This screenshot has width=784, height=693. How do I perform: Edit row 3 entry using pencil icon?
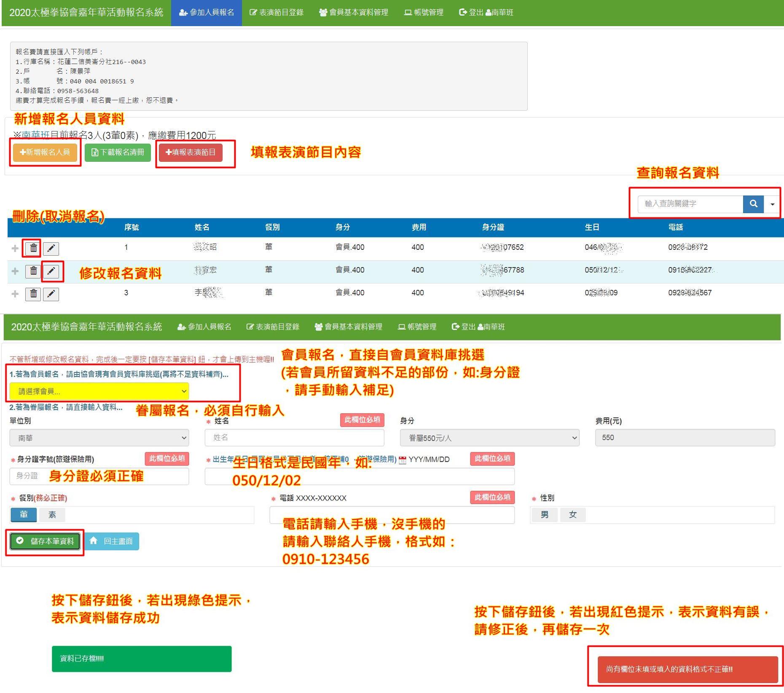click(x=51, y=294)
